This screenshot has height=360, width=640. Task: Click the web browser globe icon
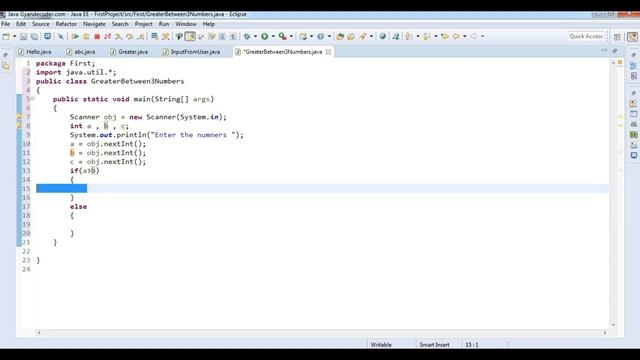coord(382,36)
